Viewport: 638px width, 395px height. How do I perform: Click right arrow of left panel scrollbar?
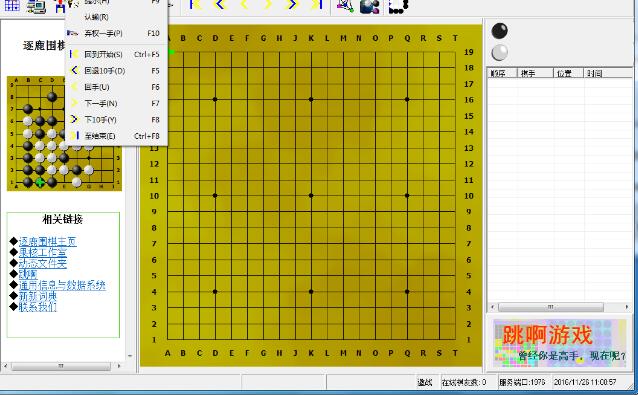point(119,366)
